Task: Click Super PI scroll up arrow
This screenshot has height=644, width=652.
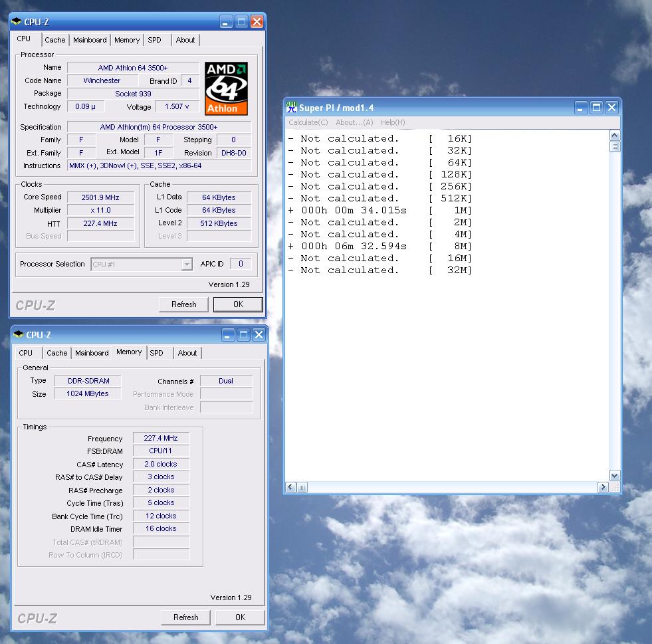Action: click(x=615, y=135)
